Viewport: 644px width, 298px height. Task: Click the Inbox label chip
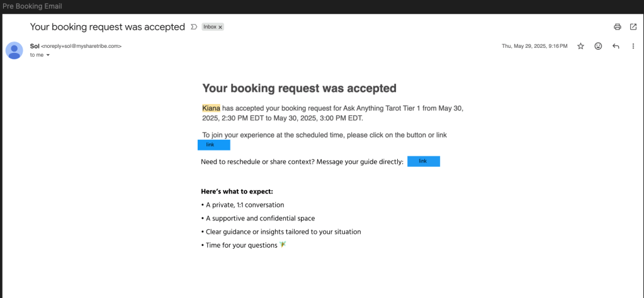coord(210,28)
